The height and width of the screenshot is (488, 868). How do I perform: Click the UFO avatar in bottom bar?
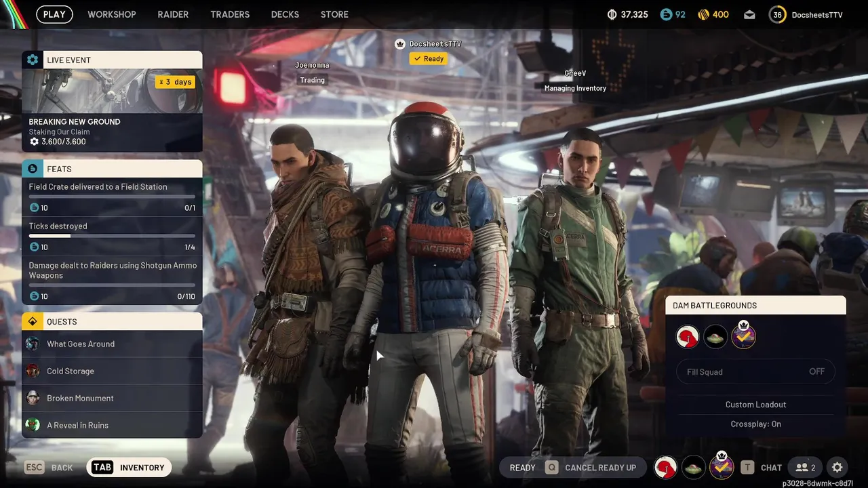(694, 468)
